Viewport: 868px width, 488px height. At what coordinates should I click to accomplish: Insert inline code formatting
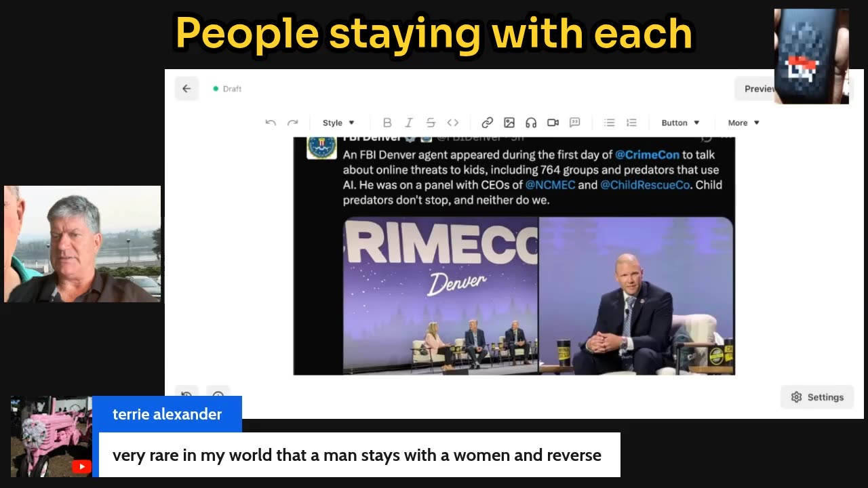453,123
